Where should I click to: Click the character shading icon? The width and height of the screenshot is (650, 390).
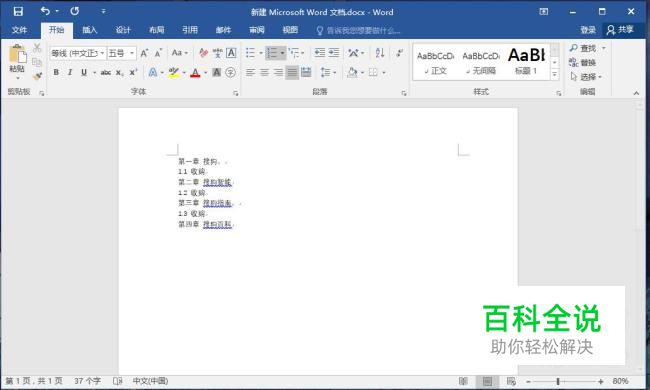click(x=216, y=73)
